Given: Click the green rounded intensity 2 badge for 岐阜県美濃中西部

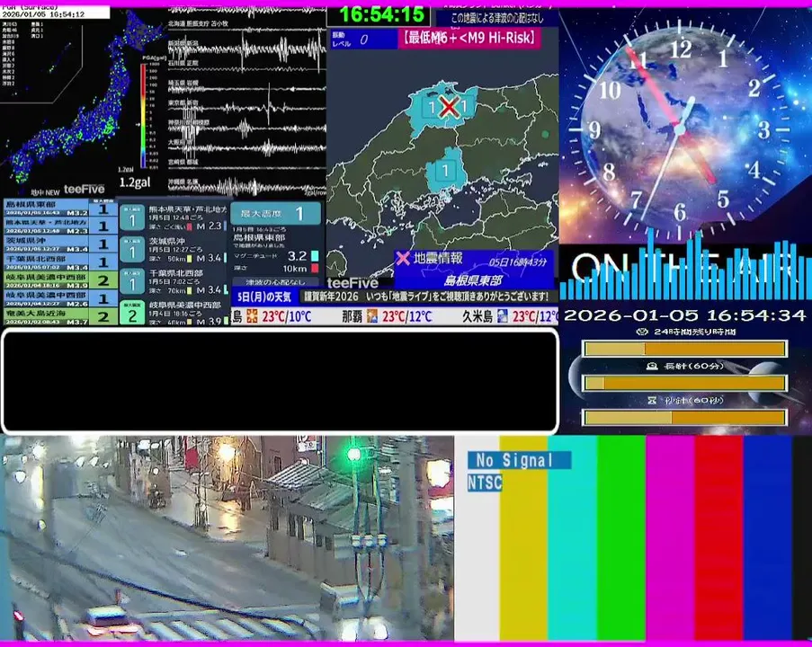Looking at the screenshot, I should [132, 313].
